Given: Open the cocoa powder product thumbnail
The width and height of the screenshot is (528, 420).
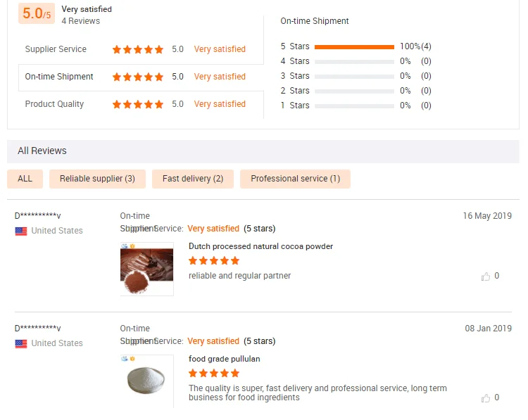Looking at the screenshot, I should (146, 269).
